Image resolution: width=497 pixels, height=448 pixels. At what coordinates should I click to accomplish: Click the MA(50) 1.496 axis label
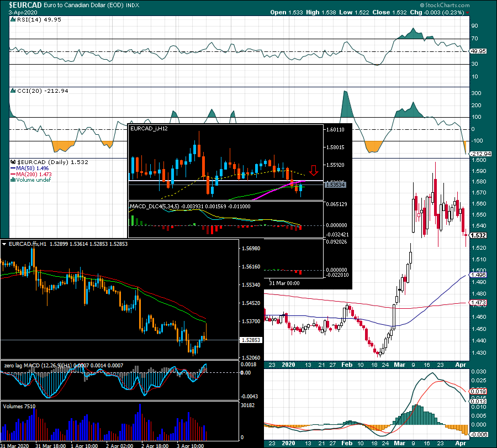click(478, 275)
